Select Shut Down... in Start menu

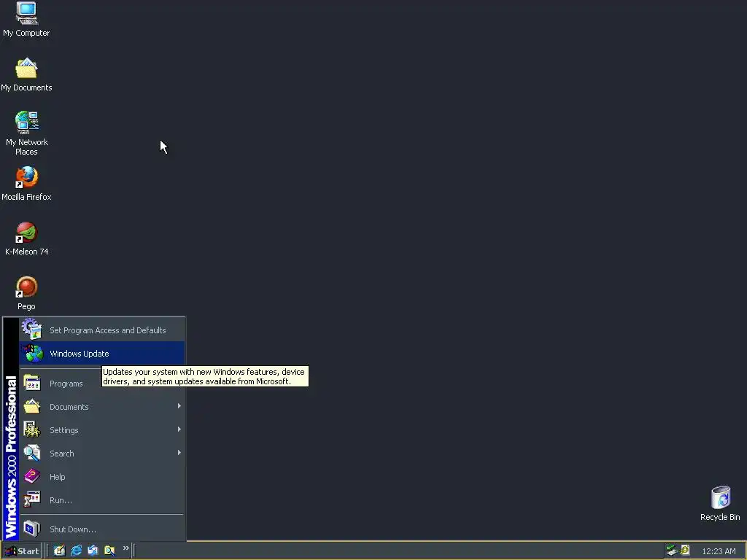(102, 529)
